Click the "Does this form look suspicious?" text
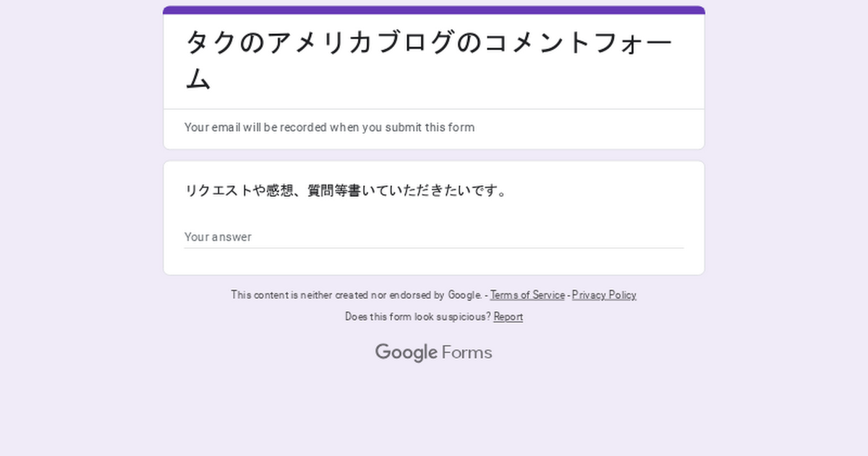 point(417,317)
